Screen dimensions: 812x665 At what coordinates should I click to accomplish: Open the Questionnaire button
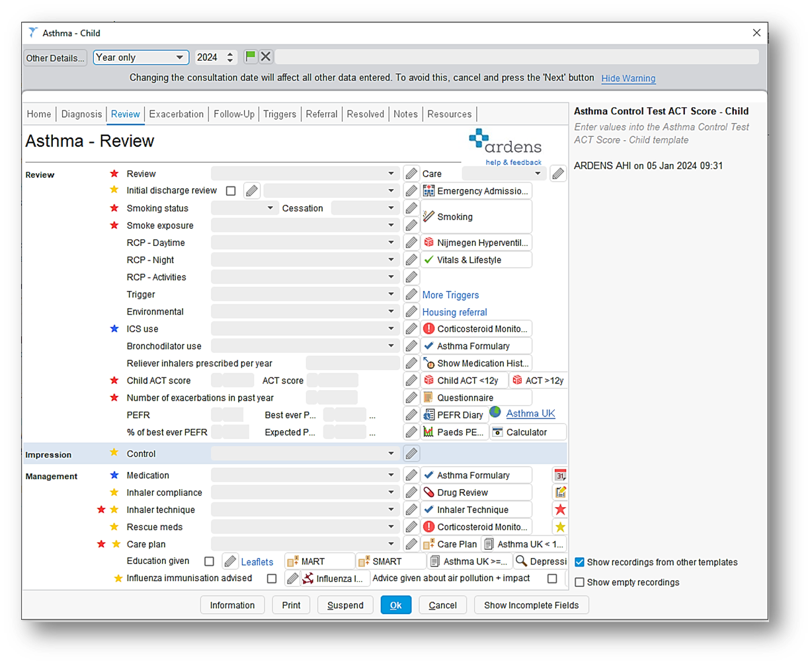pyautogui.click(x=476, y=397)
